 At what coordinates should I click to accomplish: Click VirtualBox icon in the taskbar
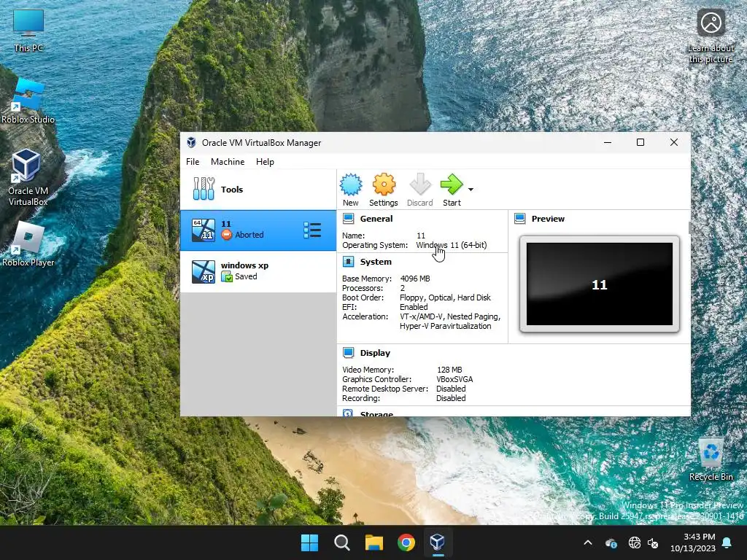coord(438,542)
